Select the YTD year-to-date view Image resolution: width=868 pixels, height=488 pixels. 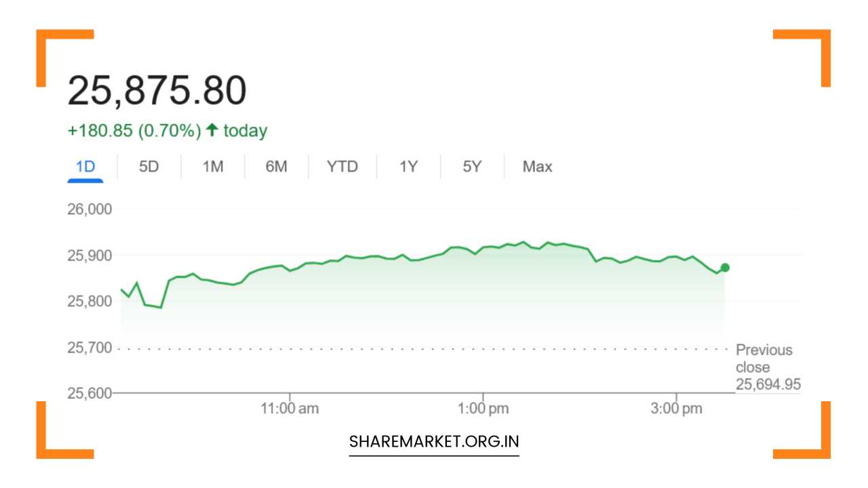click(x=342, y=167)
